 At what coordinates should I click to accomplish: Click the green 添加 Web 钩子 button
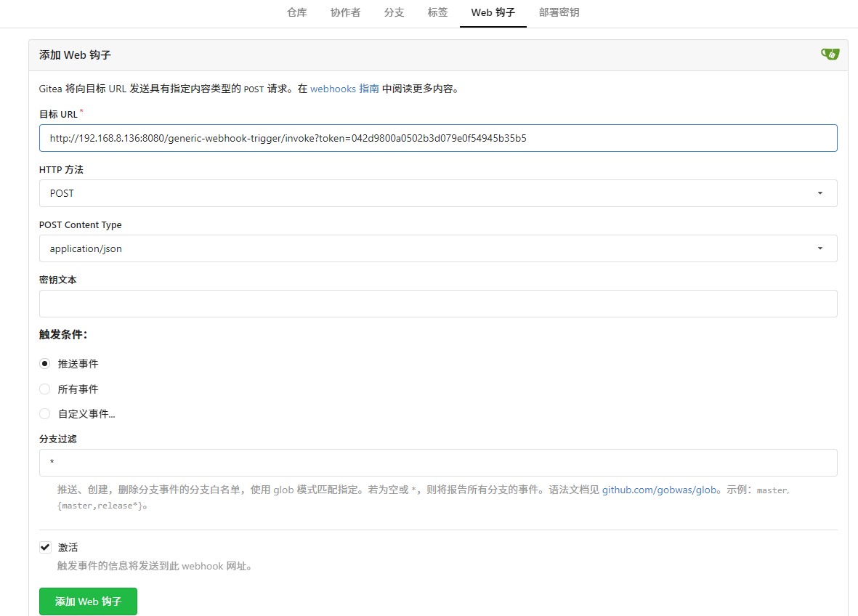click(x=88, y=601)
